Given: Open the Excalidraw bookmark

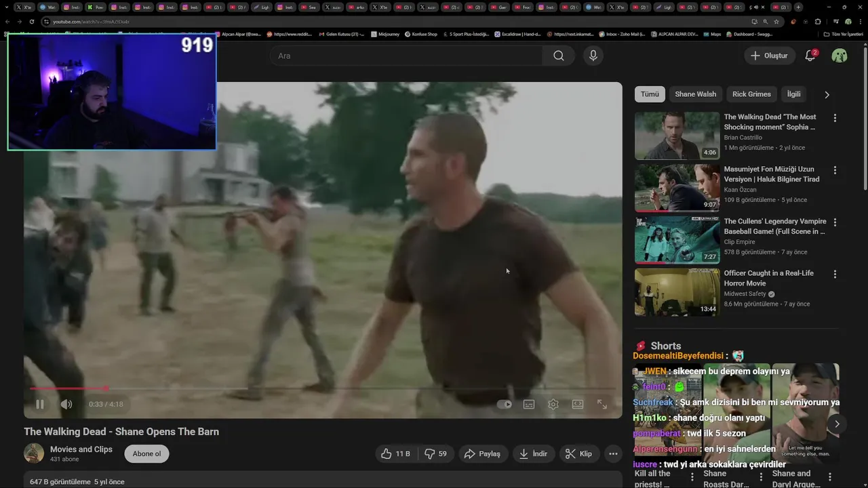Looking at the screenshot, I should coord(517,34).
